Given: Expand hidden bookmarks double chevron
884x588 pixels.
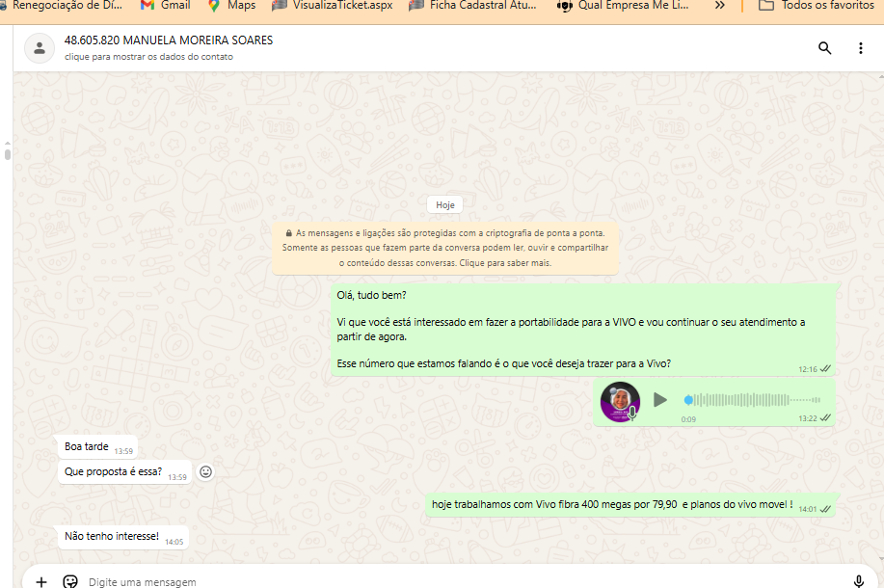Looking at the screenshot, I should pos(719,5).
